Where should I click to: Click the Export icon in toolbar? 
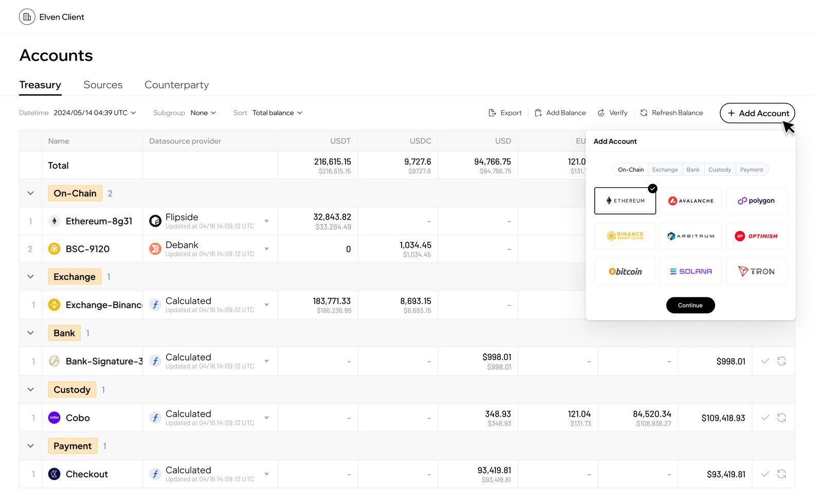[x=492, y=113]
